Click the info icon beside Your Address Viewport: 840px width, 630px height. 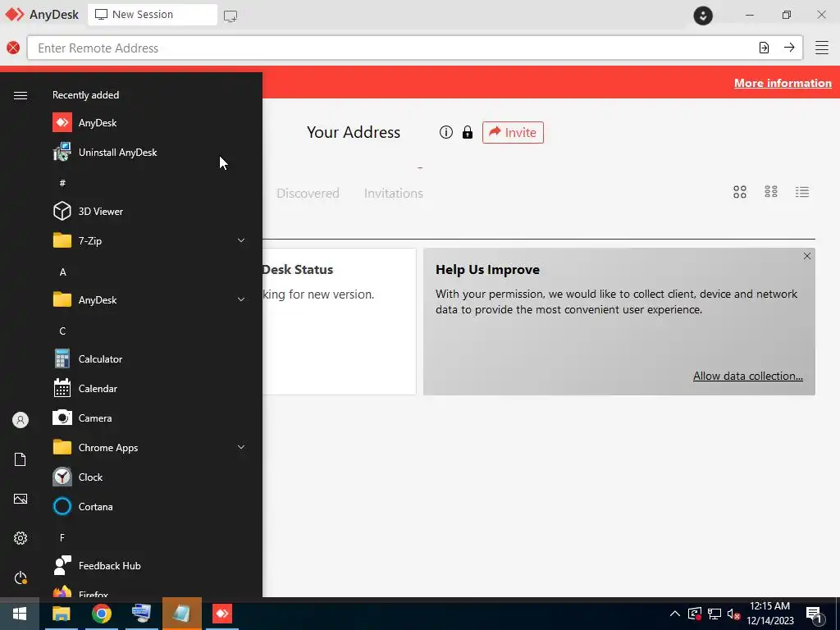click(x=445, y=132)
